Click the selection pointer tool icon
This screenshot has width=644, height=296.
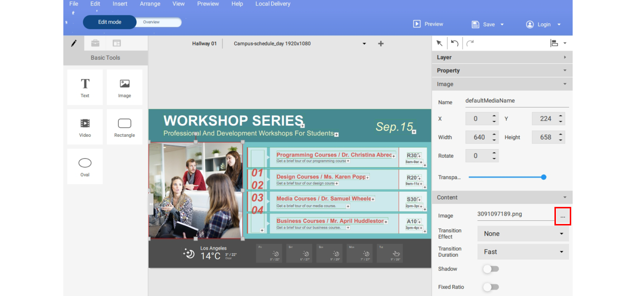(439, 43)
